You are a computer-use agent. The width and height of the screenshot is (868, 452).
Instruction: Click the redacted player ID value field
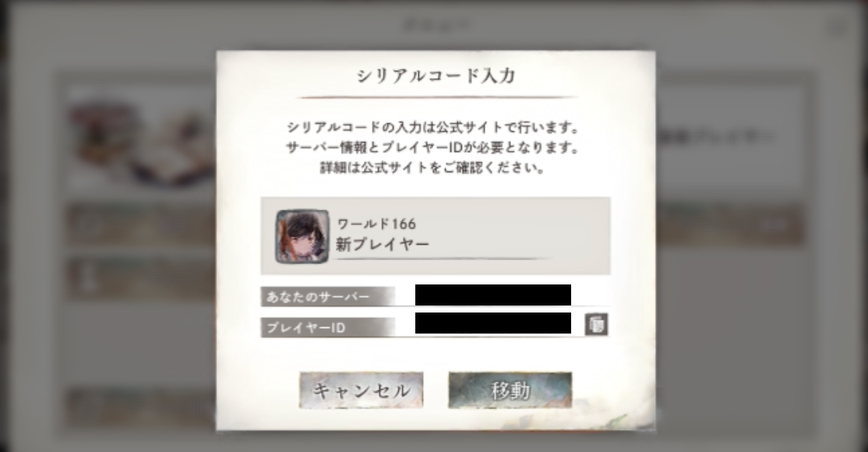point(492,323)
